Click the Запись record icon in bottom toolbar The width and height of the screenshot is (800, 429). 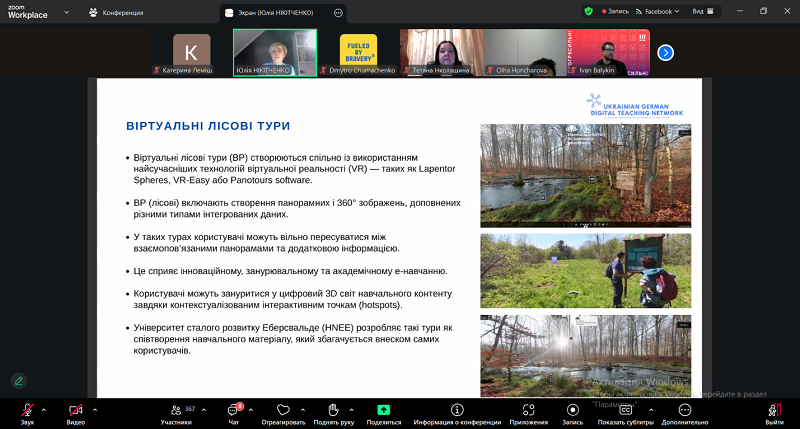(572, 411)
